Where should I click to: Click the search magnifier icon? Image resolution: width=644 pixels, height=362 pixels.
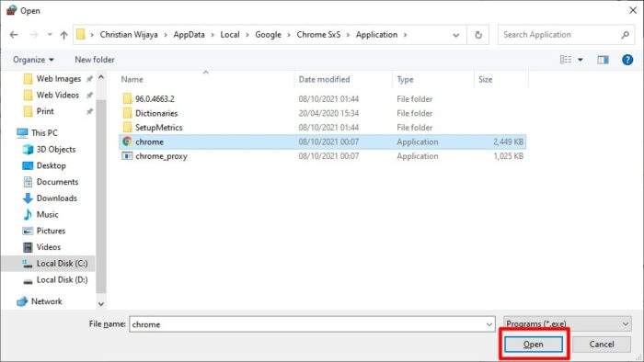coord(625,35)
